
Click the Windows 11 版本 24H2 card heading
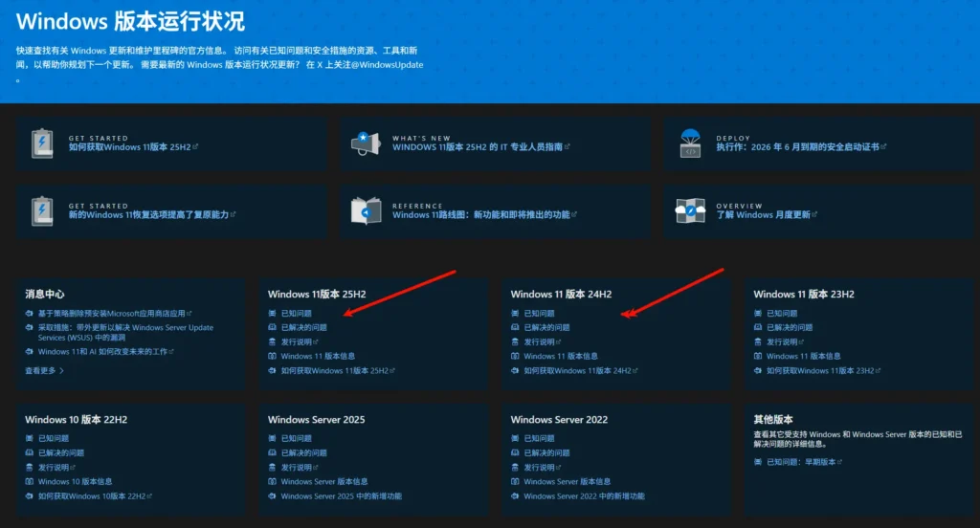tap(561, 295)
